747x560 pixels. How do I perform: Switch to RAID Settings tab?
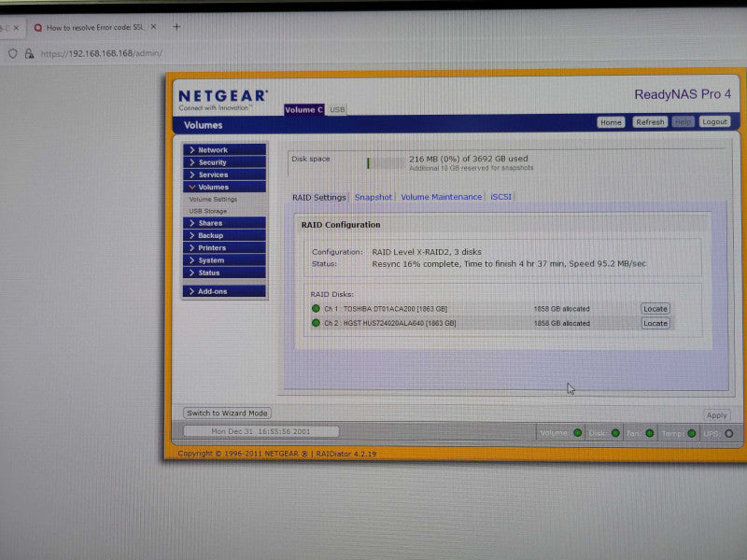click(318, 197)
